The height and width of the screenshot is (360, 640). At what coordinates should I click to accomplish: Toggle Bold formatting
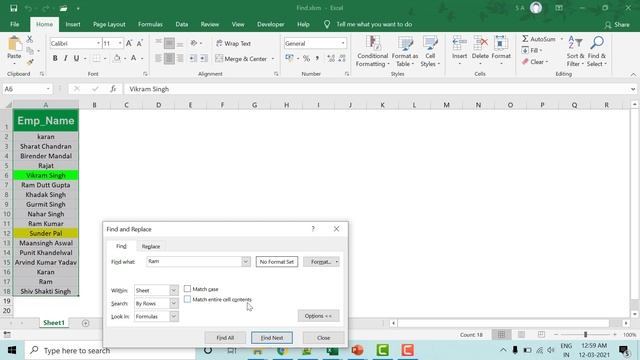pyautogui.click(x=55, y=58)
